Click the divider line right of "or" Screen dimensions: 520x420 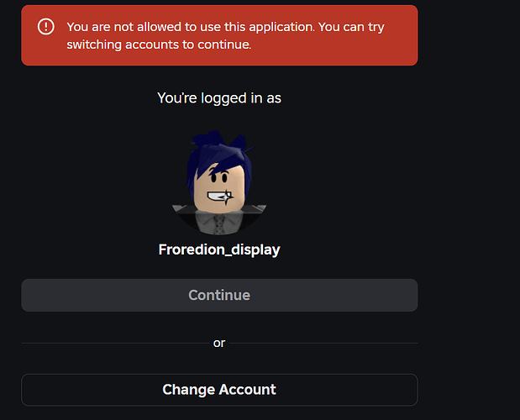(323, 343)
